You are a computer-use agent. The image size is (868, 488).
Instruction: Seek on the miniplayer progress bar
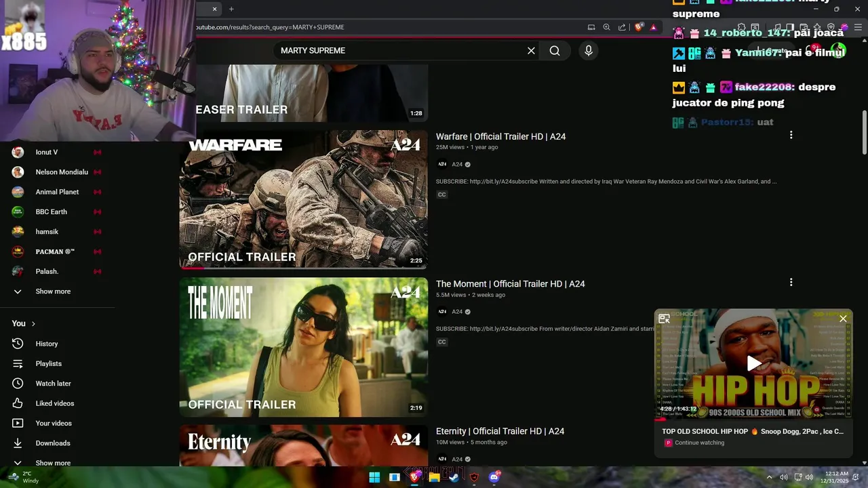[753, 420]
